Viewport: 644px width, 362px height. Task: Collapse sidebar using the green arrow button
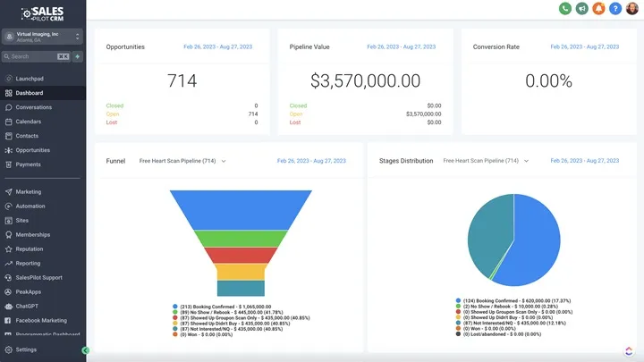[x=85, y=349]
